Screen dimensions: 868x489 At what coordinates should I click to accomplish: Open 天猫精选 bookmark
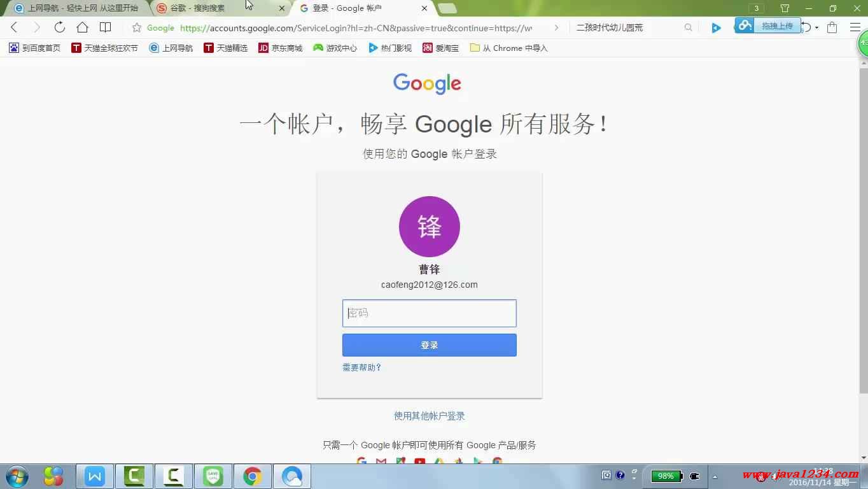tap(225, 48)
